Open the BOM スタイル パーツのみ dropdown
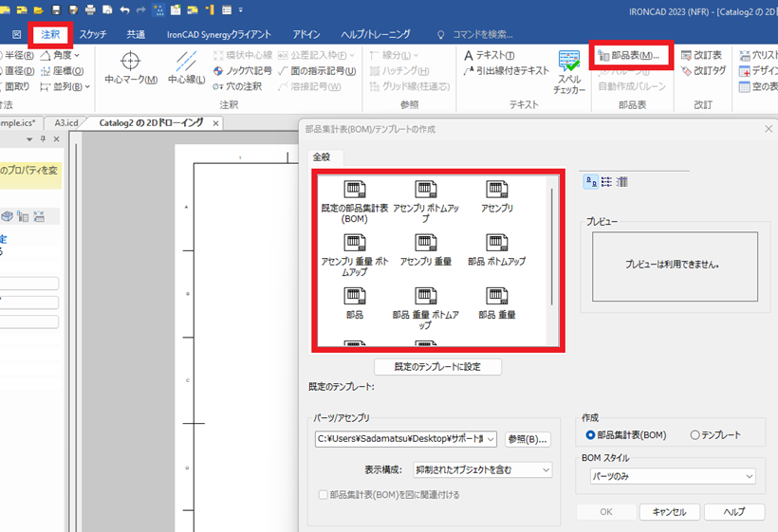 (673, 476)
